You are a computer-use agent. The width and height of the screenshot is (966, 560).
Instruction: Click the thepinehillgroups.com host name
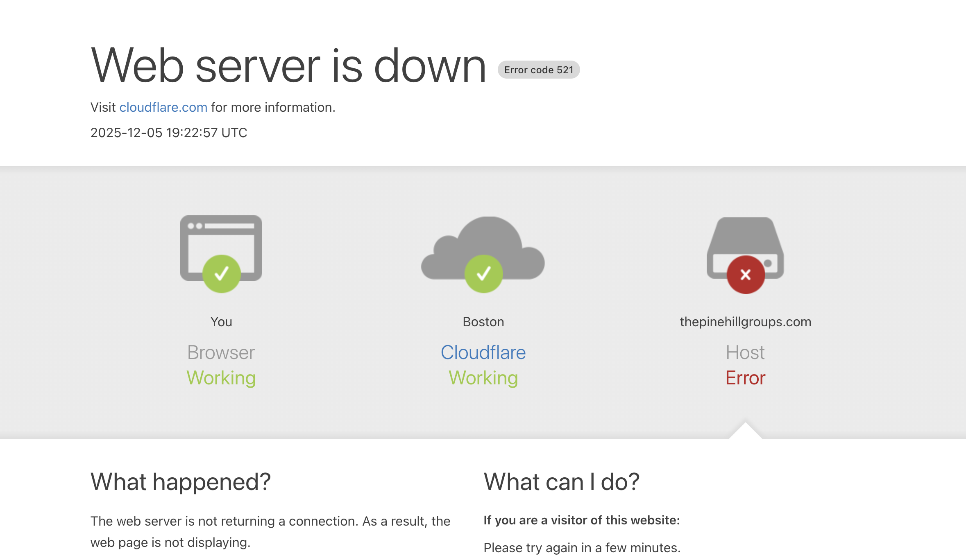745,322
